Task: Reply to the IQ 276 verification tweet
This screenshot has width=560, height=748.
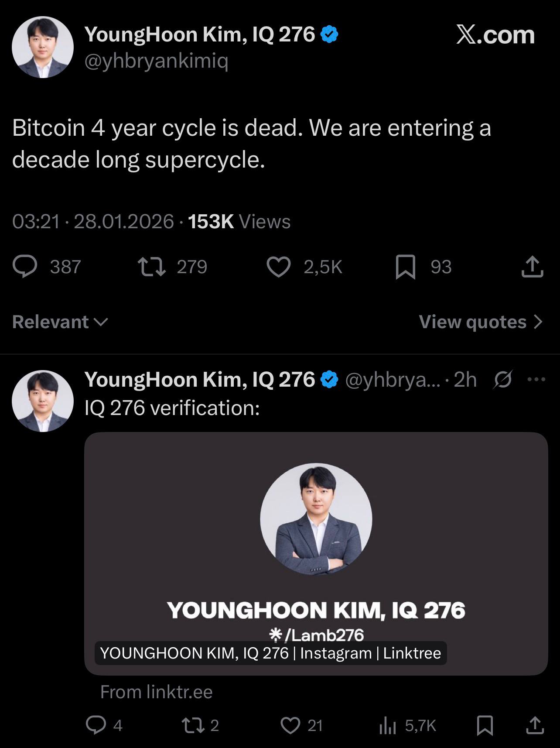Action: tap(96, 725)
